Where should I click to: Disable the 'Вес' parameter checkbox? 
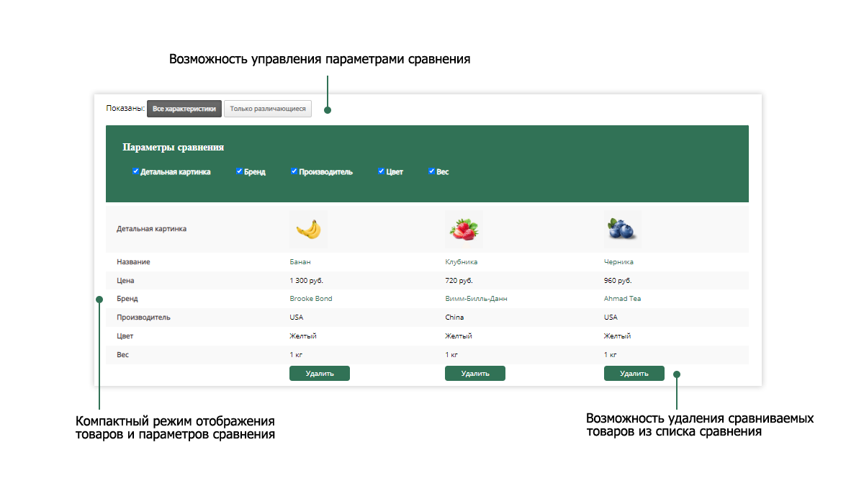click(432, 171)
